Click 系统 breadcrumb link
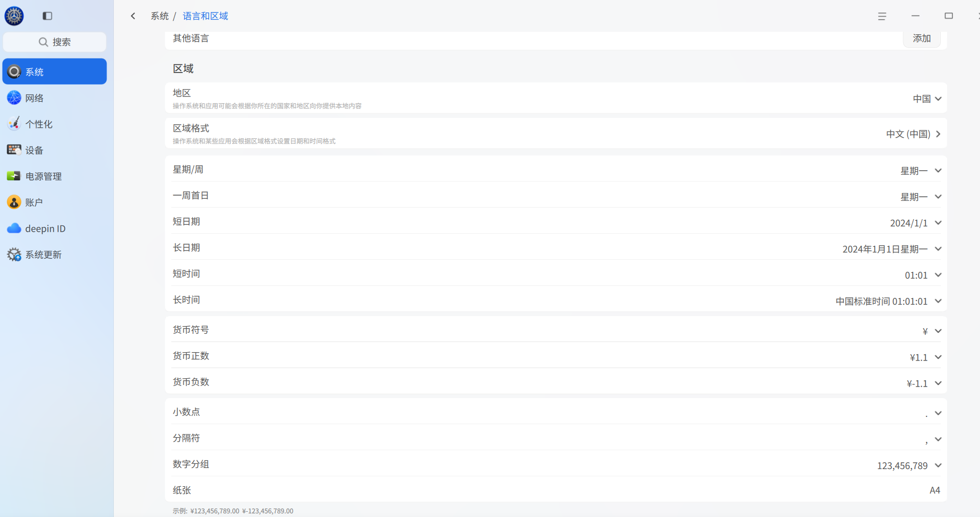This screenshot has height=517, width=980. click(x=159, y=16)
